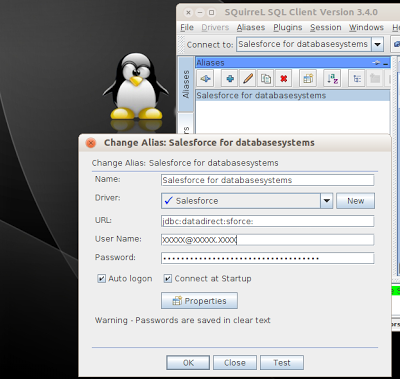This screenshot has height=379, width=400.
Task: Click into the URL input field
Action: [268, 221]
